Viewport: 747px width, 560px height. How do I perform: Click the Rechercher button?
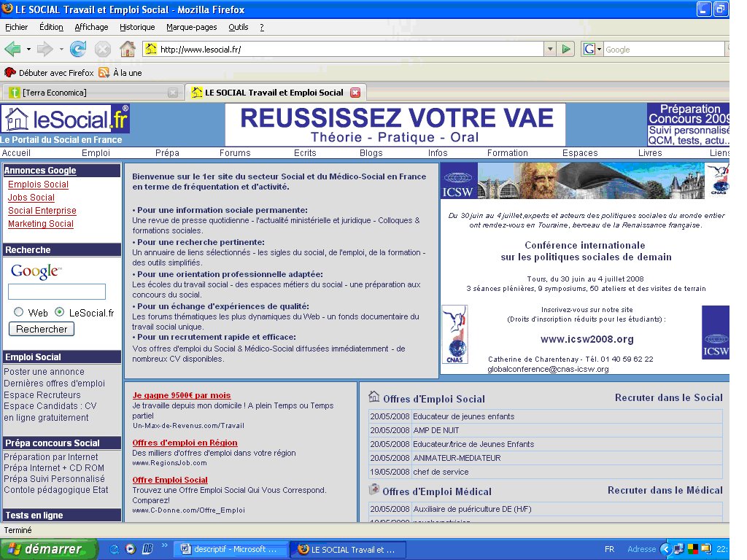[x=42, y=329]
